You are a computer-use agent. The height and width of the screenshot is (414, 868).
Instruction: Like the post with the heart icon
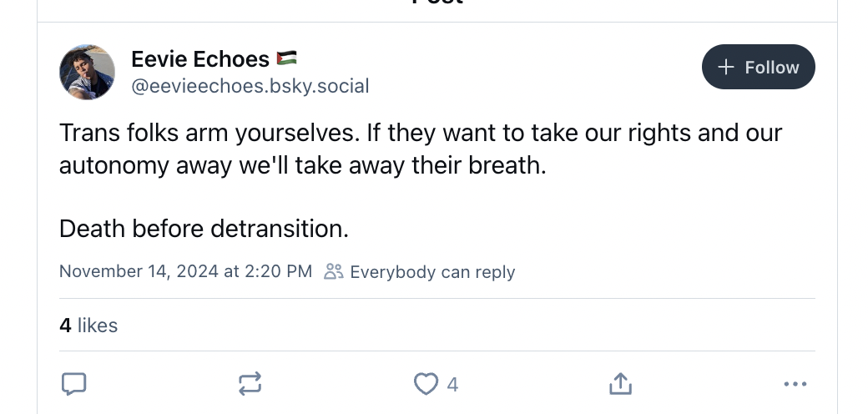coord(426,384)
